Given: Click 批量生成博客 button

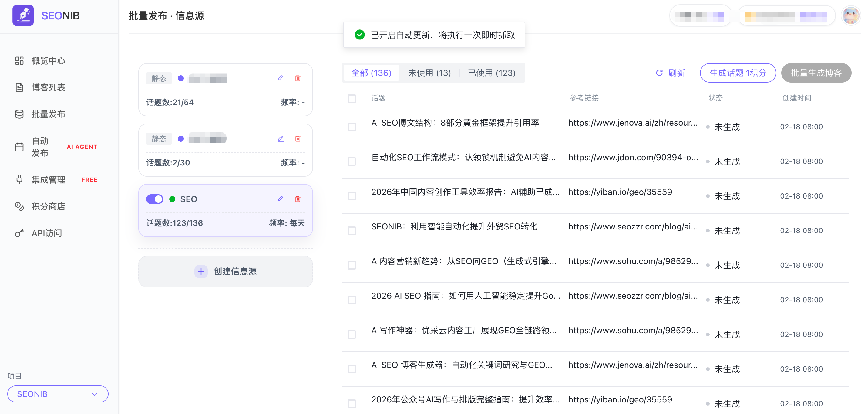Looking at the screenshot, I should (816, 73).
